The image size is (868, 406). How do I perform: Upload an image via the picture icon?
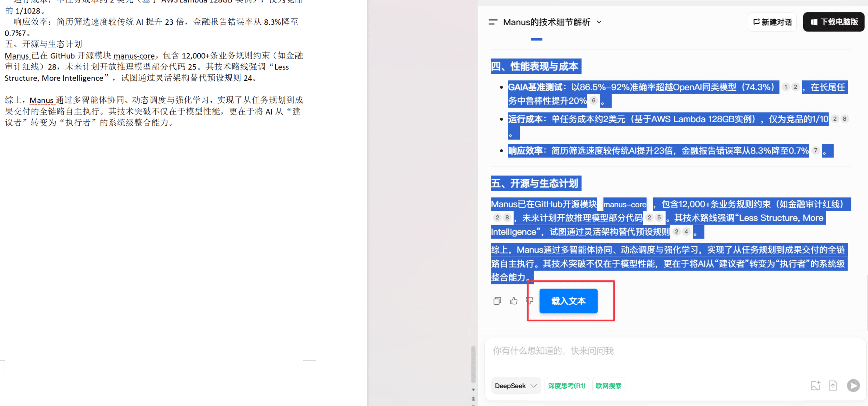pyautogui.click(x=815, y=386)
